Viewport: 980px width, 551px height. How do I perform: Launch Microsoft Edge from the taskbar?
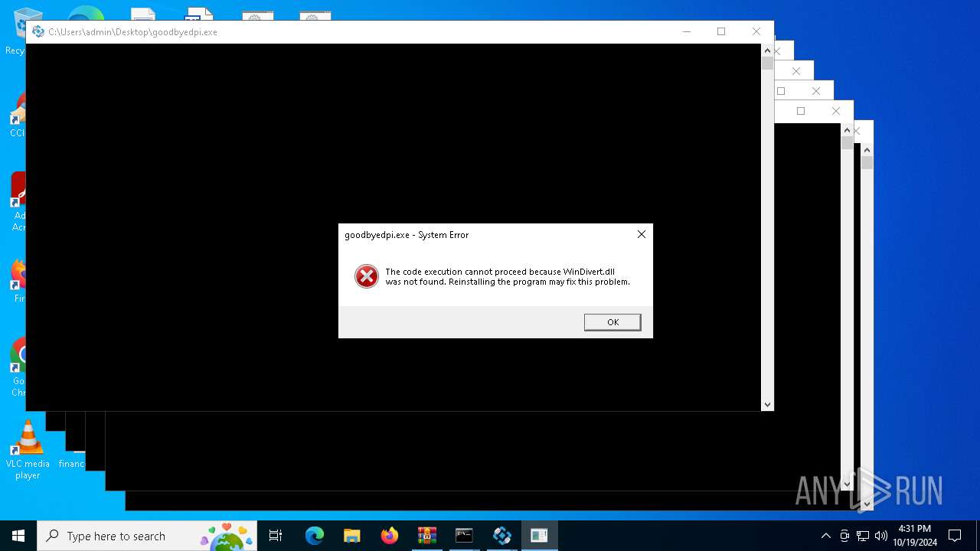[x=315, y=536]
